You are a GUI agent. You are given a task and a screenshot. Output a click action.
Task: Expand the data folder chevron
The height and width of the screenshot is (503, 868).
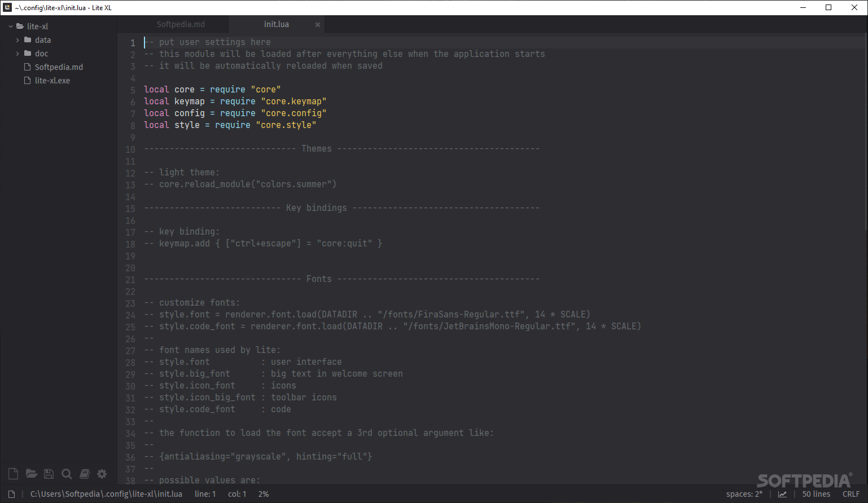click(x=17, y=39)
